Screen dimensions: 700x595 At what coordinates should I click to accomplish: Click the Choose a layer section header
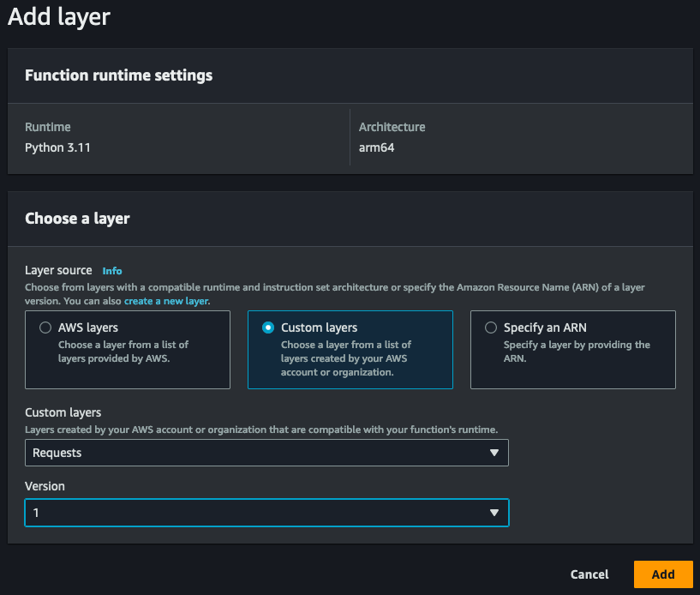(x=77, y=219)
